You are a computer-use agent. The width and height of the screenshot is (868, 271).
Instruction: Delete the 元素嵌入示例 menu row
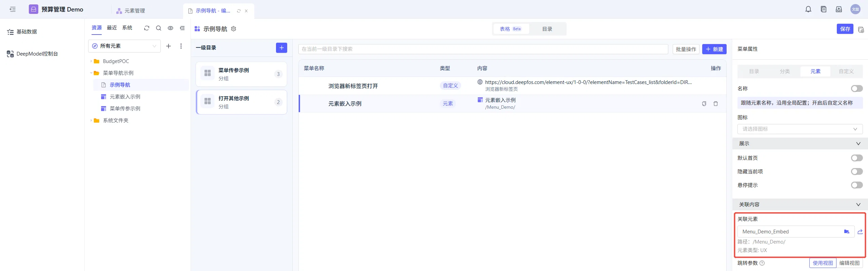(716, 104)
